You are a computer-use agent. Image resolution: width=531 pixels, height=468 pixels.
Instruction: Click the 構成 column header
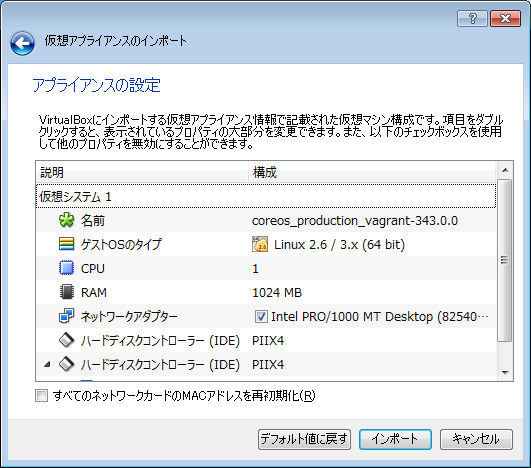(373, 173)
